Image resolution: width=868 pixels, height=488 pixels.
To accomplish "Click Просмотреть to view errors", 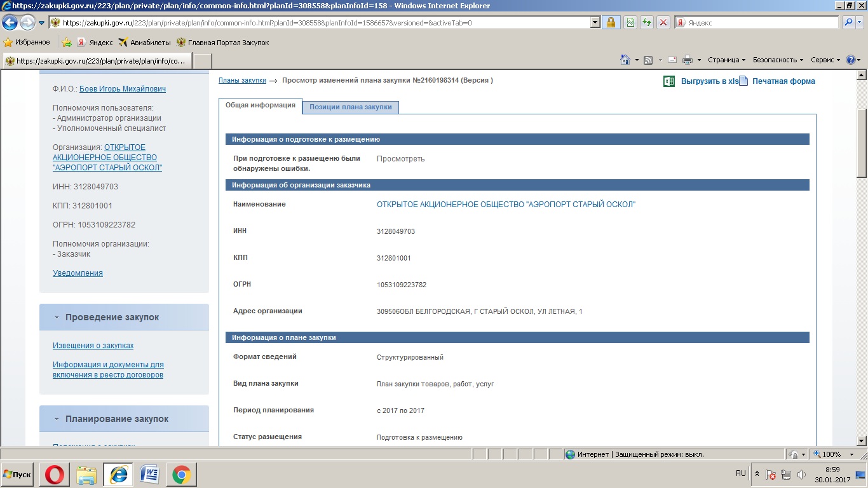I will (x=400, y=159).
